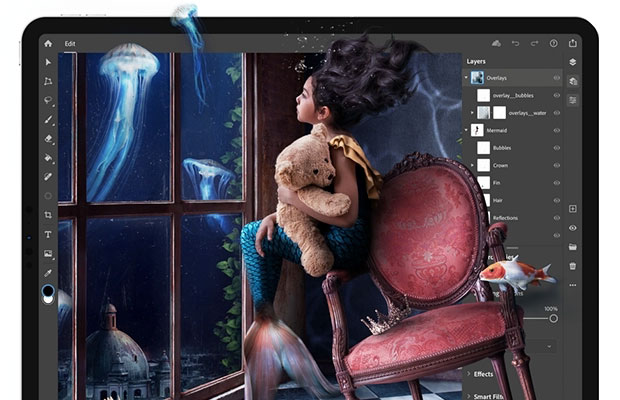Select the overlay__bubbles layer
Image resolution: width=620 pixels, height=400 pixels.
coord(515,96)
